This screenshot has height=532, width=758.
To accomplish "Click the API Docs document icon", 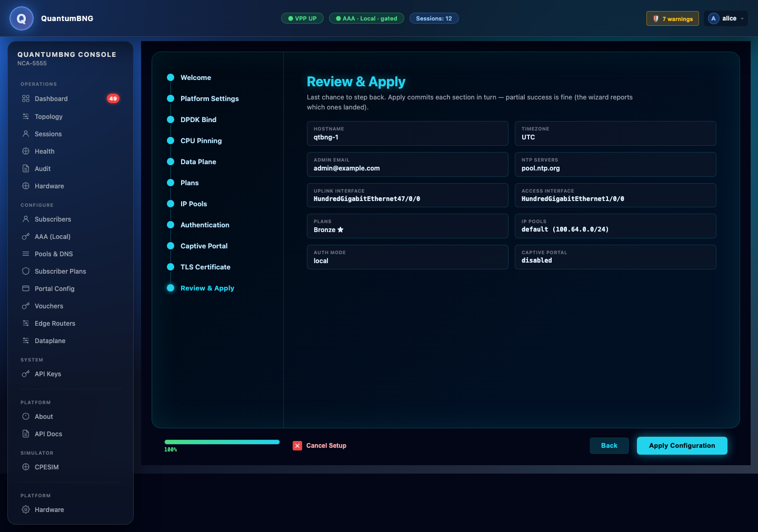I will click(26, 434).
